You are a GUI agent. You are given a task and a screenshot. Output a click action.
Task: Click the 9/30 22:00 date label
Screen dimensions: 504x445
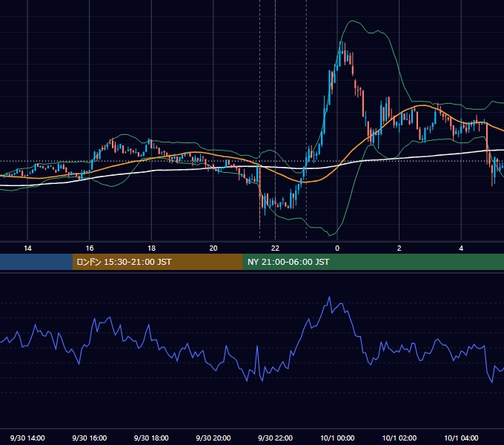pos(276,438)
